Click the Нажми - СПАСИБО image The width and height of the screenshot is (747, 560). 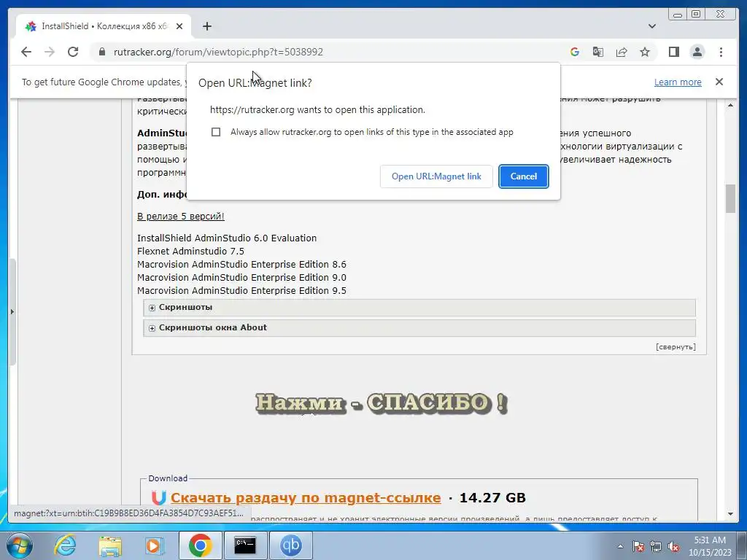pos(381,402)
